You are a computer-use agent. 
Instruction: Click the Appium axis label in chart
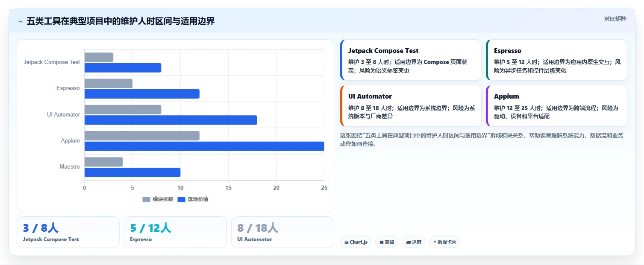[x=71, y=140]
